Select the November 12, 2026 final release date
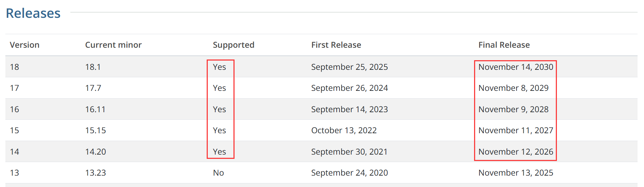This screenshot has width=644, height=187. click(x=515, y=152)
